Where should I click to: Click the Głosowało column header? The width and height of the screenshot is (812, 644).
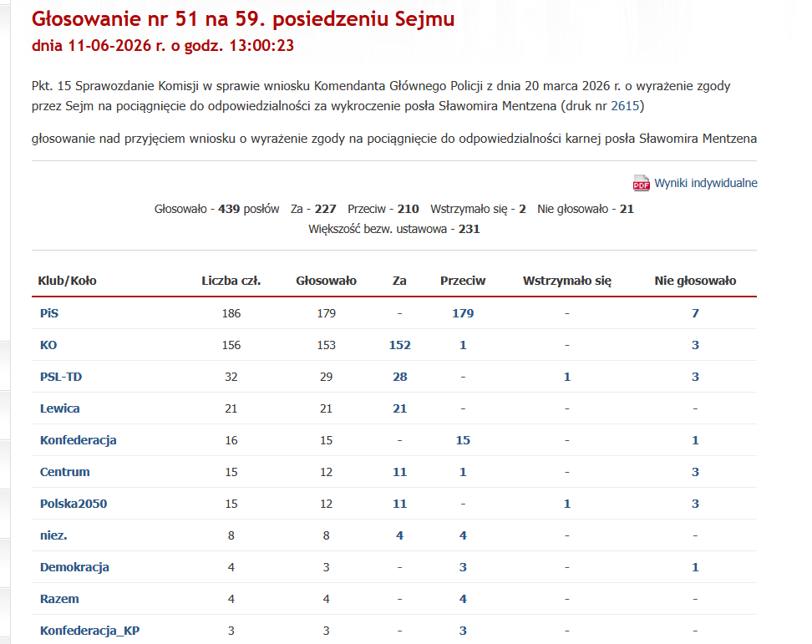327,281
